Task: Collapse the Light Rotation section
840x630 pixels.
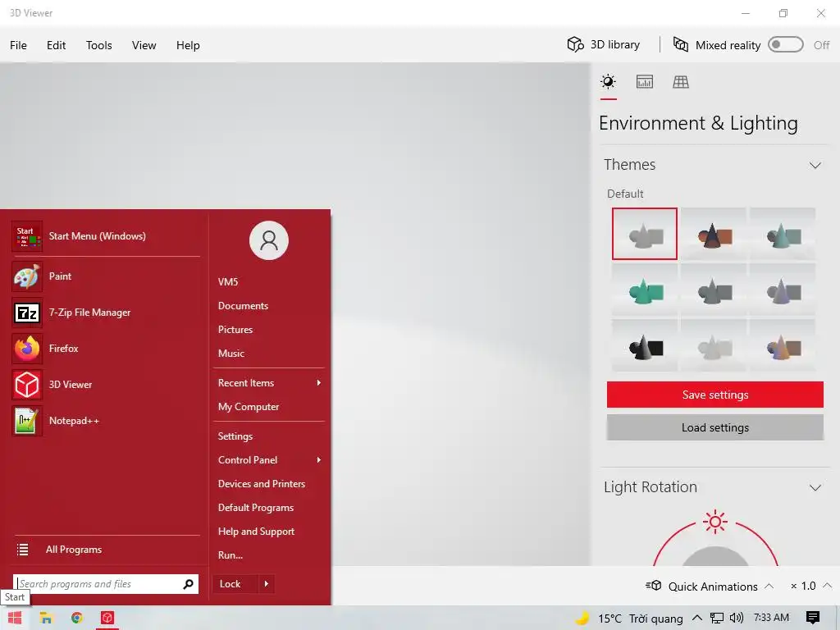Action: [x=815, y=487]
